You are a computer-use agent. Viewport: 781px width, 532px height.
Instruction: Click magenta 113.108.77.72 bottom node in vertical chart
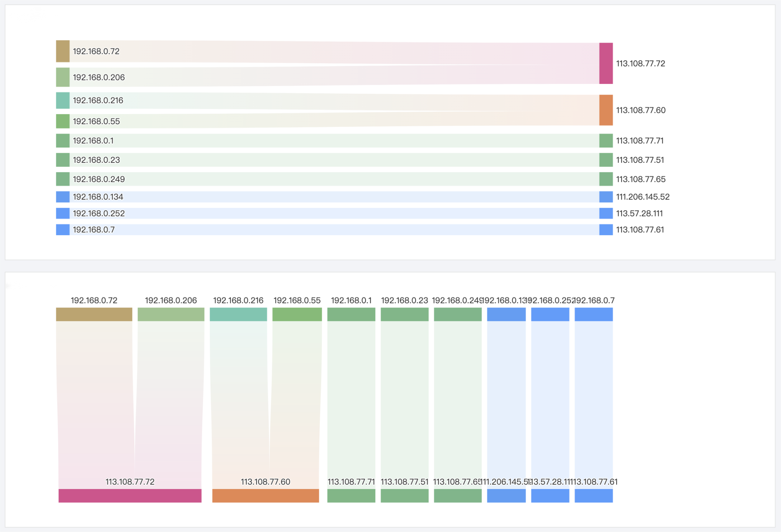coord(130,495)
